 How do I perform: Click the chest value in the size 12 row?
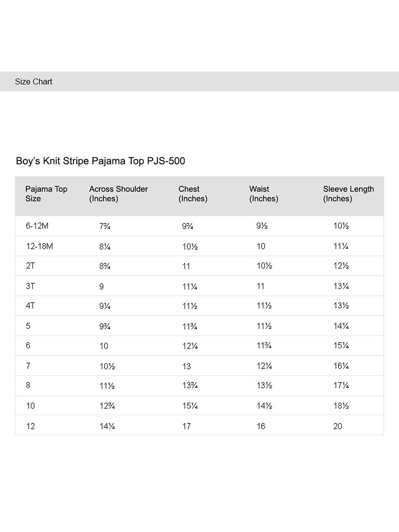click(x=187, y=426)
